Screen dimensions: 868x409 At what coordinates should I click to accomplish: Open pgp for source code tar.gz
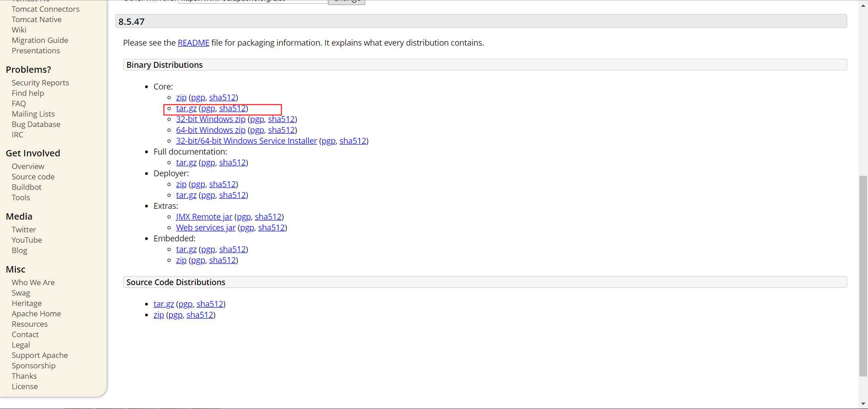tap(185, 304)
